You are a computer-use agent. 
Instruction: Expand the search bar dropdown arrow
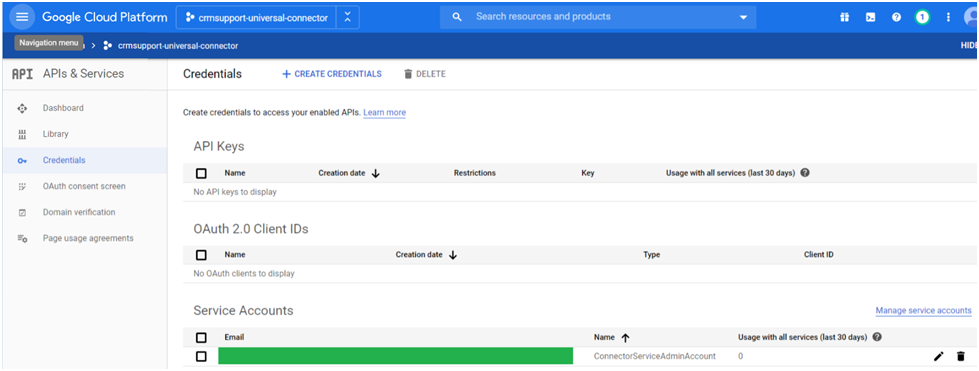coord(743,17)
